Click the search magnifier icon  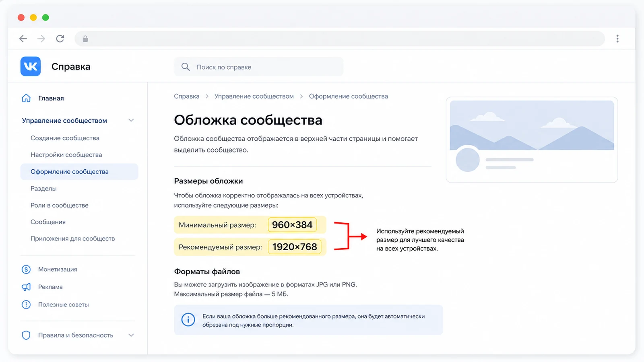(x=186, y=67)
